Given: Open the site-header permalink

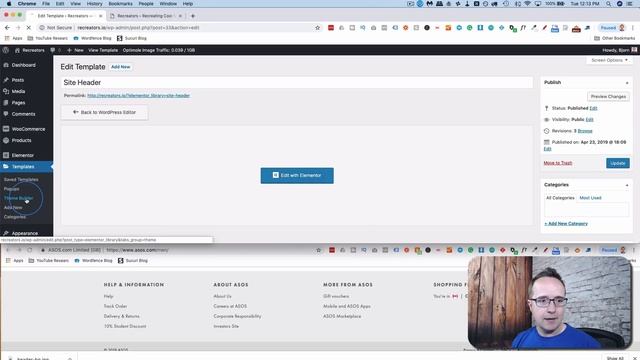Looking at the screenshot, I should point(138,96).
